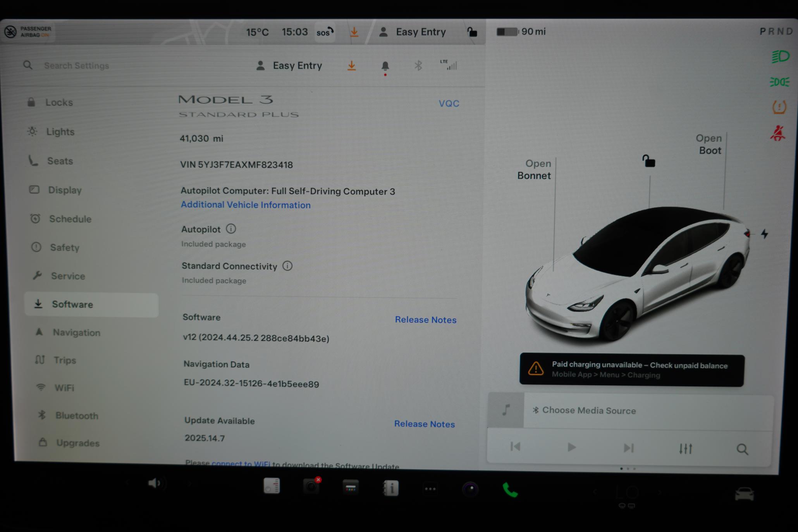Tap the SOS emergency call icon

(x=325, y=32)
